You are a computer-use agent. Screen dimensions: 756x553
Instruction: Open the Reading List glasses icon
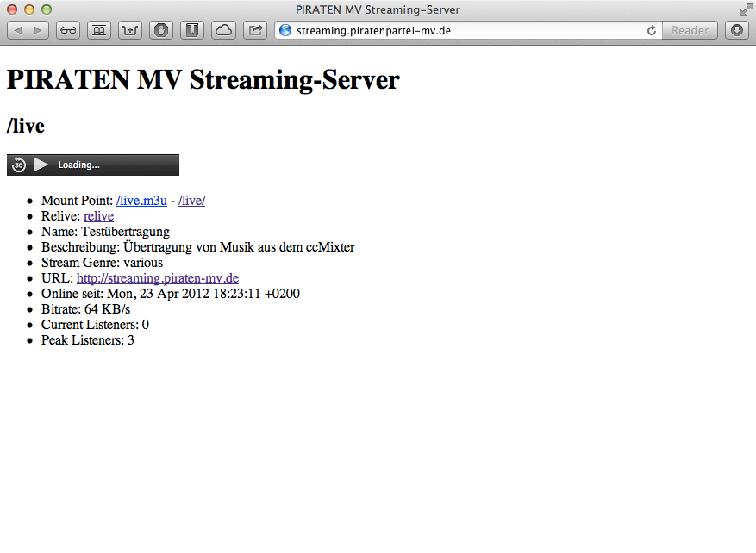68,30
